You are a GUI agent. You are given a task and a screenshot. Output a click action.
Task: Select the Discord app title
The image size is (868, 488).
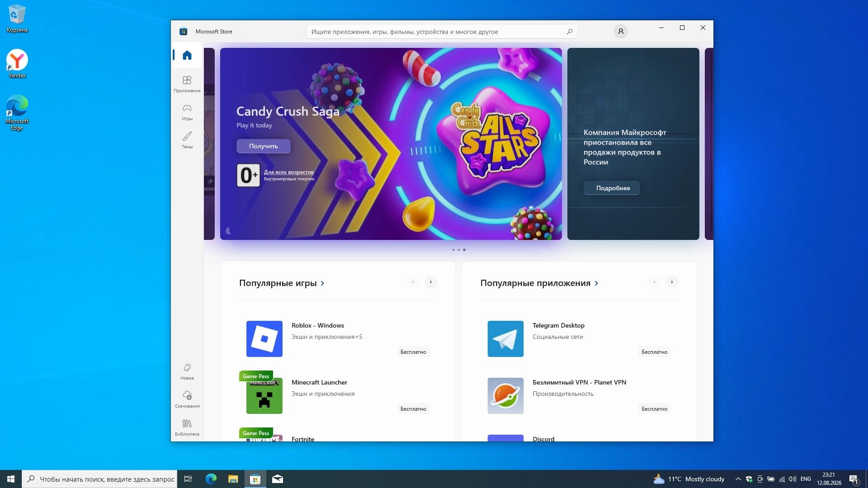543,439
